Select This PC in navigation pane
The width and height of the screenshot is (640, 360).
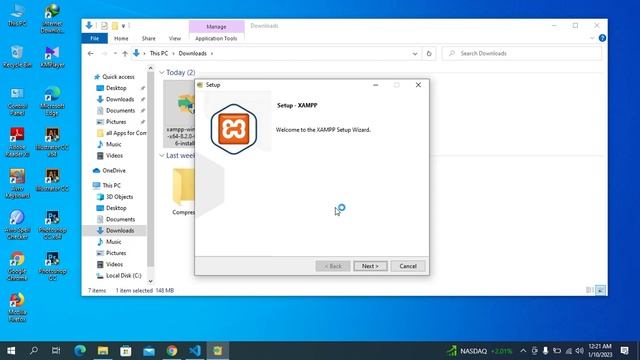pos(111,185)
